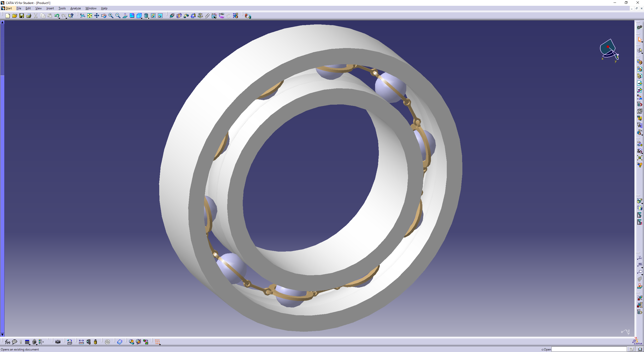The width and height of the screenshot is (644, 352).
Task: Click the Measure Inertia weight icon
Action: [95, 342]
